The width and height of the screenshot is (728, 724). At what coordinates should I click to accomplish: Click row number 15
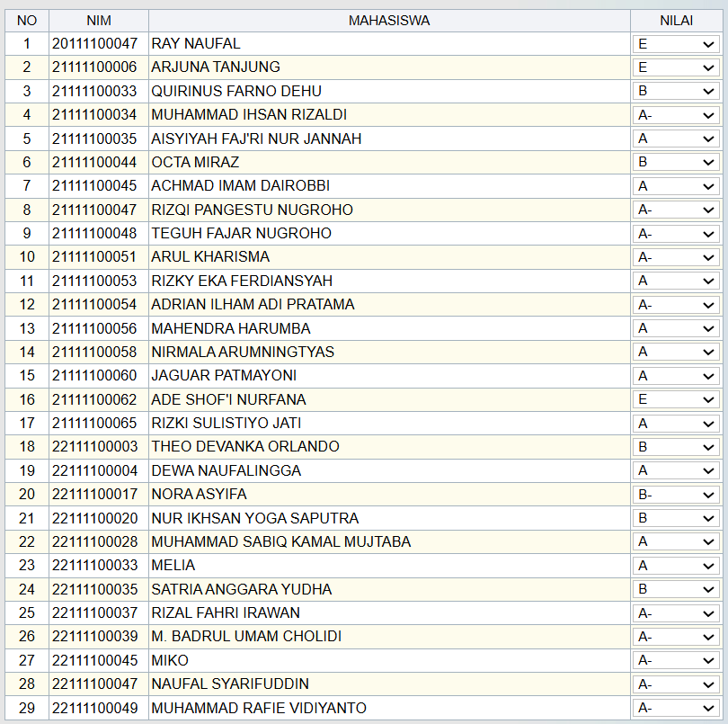(x=27, y=375)
